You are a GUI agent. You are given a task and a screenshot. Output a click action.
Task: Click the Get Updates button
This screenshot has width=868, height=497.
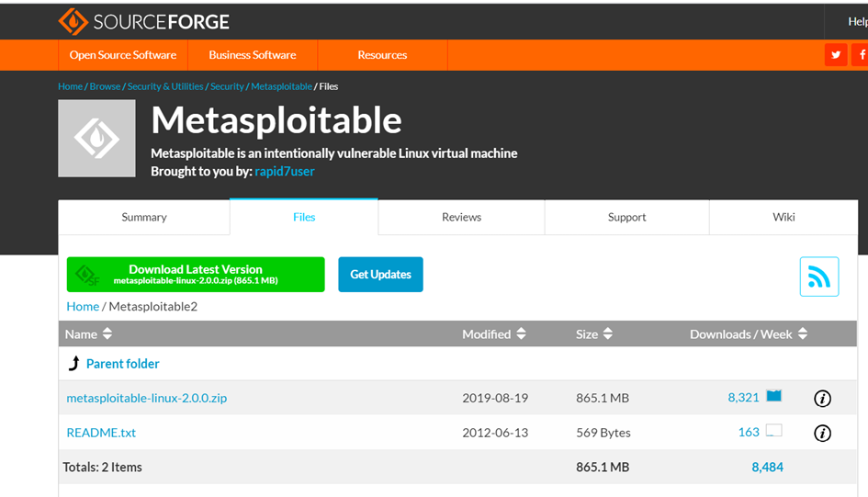pos(381,275)
